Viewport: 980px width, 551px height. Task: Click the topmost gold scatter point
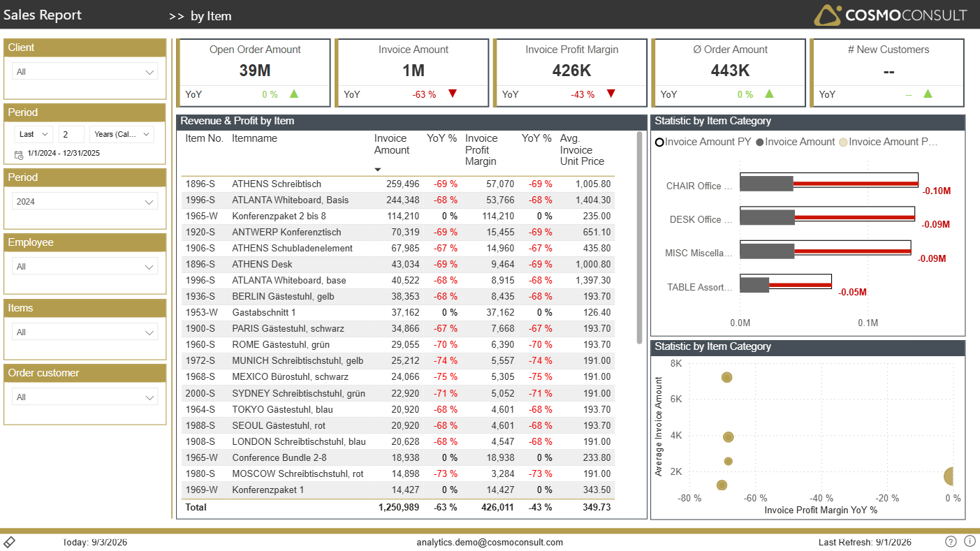pyautogui.click(x=726, y=377)
